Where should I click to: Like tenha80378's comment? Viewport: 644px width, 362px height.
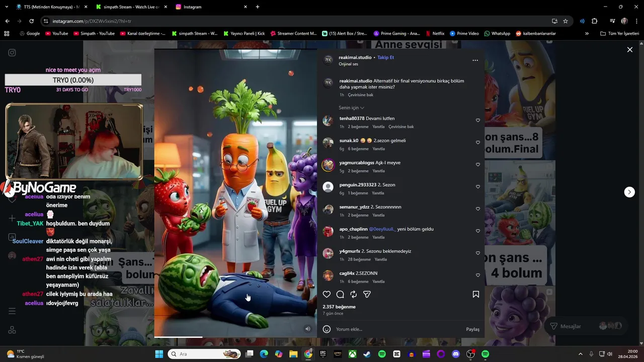point(478,121)
